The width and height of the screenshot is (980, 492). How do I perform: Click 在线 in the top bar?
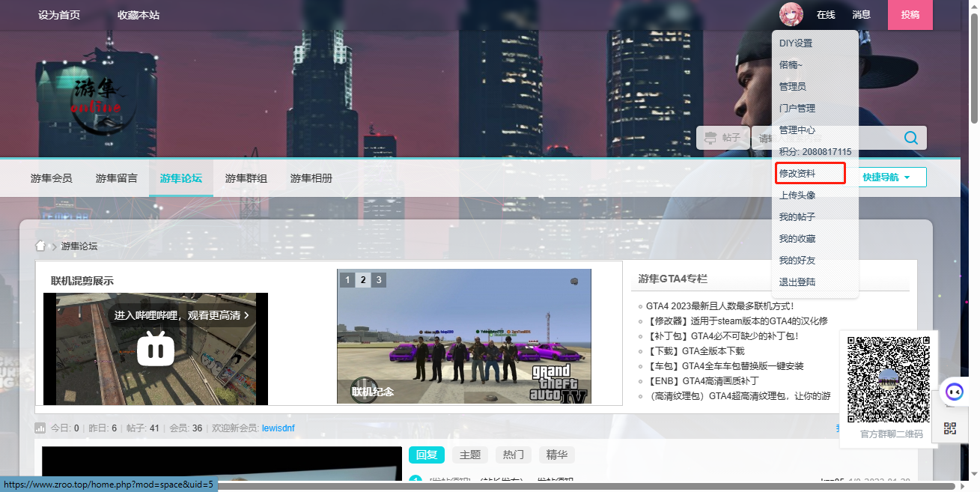[x=826, y=15]
